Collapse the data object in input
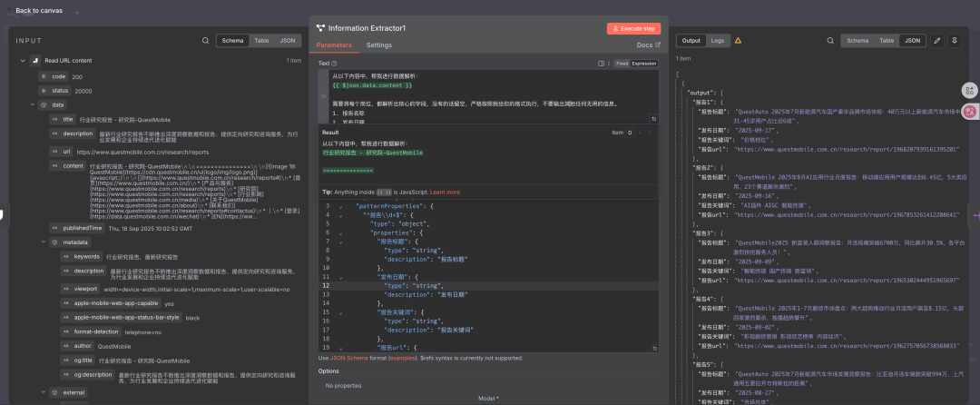The height and width of the screenshot is (405, 980). 32,104
